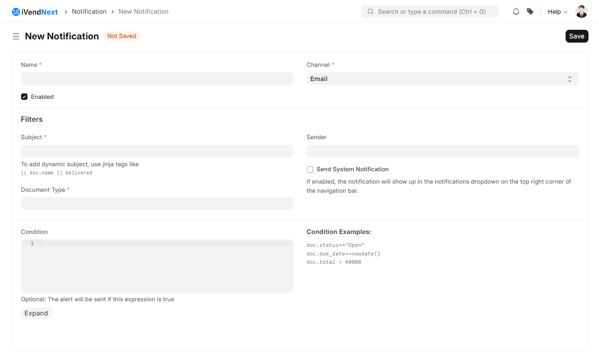Open the user avatar menu
This screenshot has height=364, width=599.
point(581,11)
